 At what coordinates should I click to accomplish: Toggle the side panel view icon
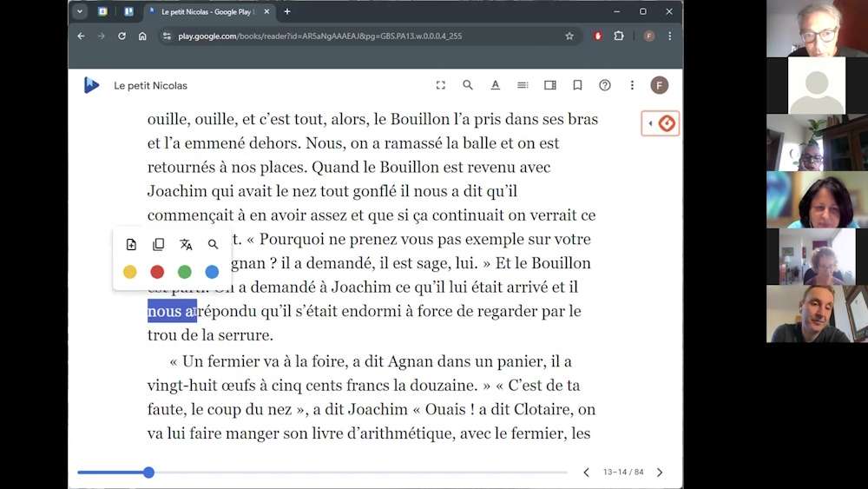[549, 85]
